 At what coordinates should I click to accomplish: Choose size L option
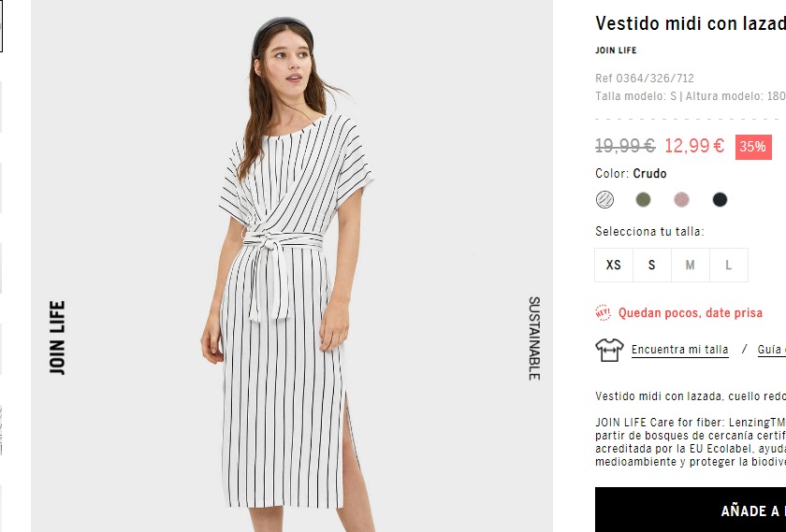(x=729, y=265)
